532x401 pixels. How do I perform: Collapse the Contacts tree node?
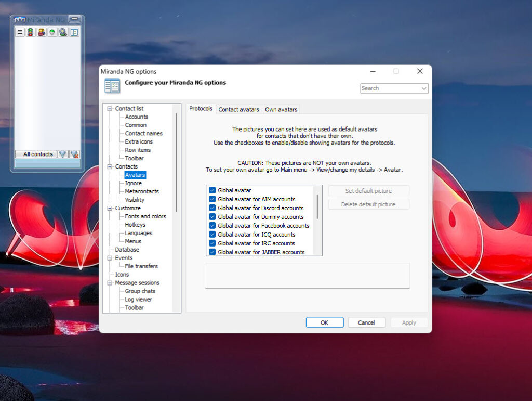coord(110,167)
